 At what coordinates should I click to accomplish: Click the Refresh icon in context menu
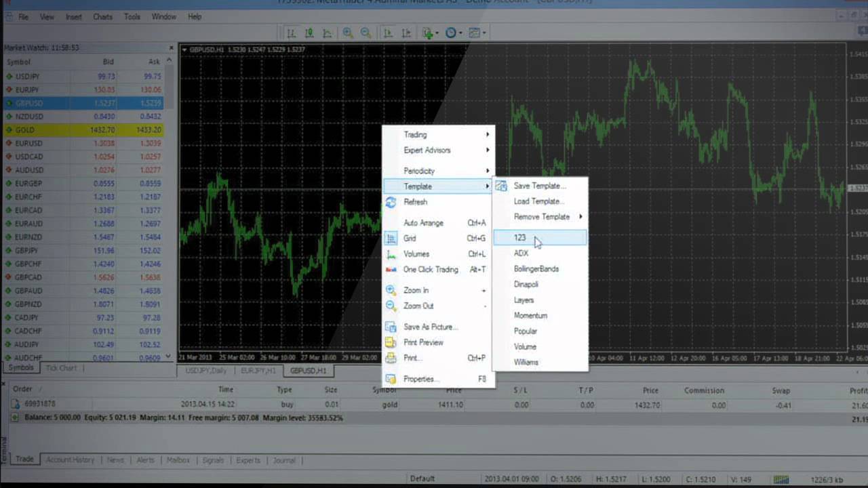point(391,202)
